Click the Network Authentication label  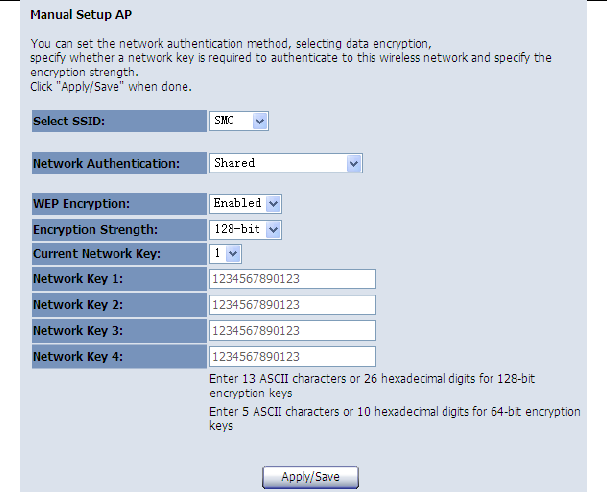pos(107,163)
